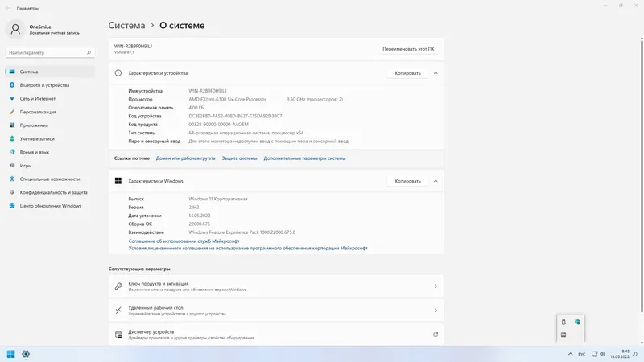Open the clock and date 14.05.2022

[620, 354]
